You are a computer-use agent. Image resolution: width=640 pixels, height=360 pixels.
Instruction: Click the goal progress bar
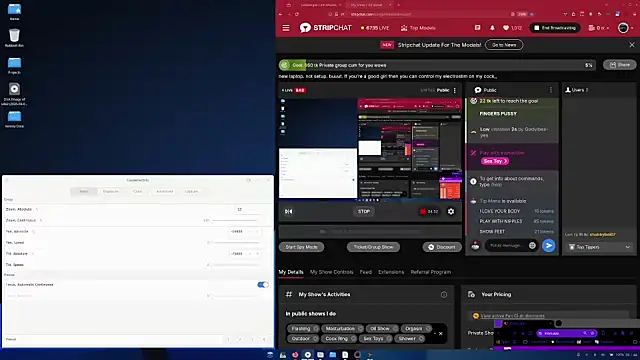437,65
